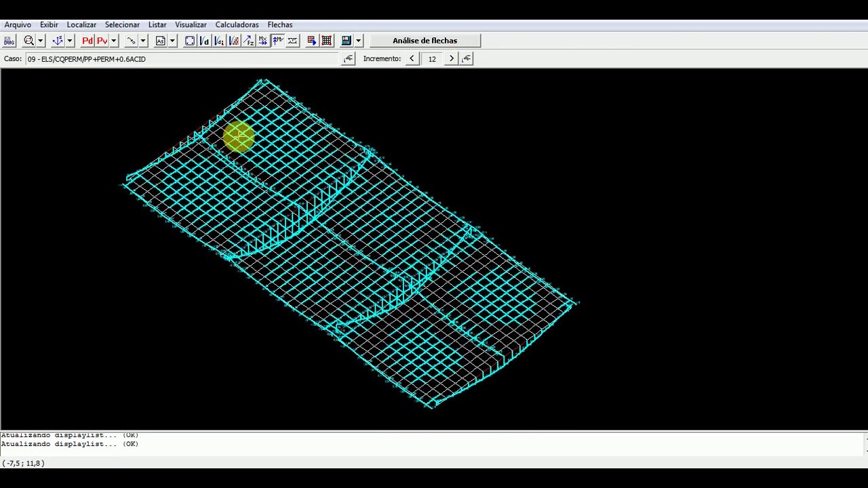The image size is (868, 488).
Task: Click the grid with blue arrow icon
Action: click(312, 41)
